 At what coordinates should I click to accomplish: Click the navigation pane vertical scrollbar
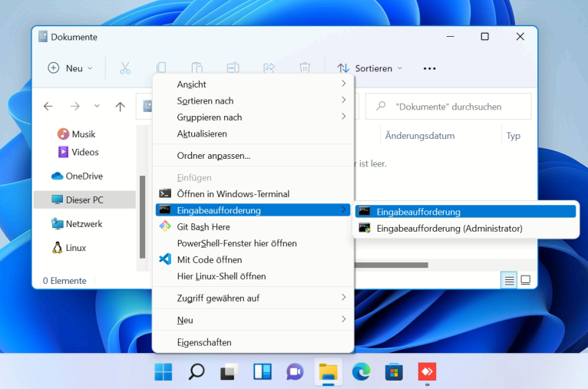point(142,216)
